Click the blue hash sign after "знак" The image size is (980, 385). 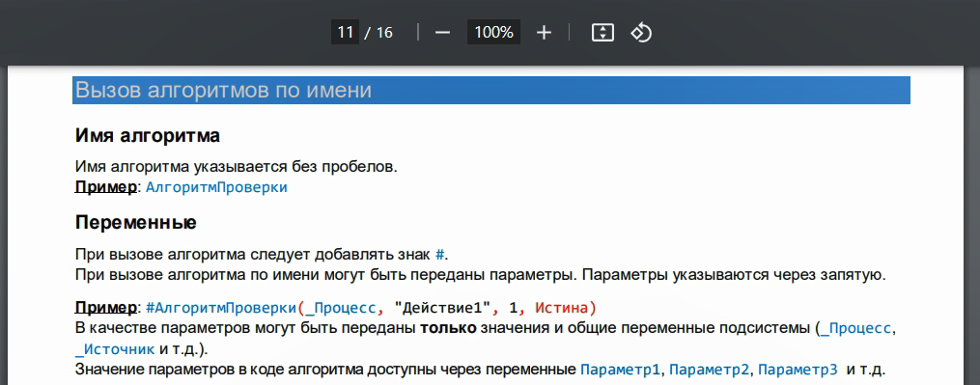[x=440, y=255]
